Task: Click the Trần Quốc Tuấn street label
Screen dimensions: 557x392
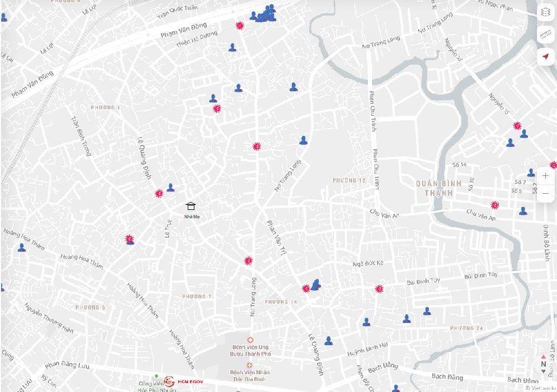Action: (177, 12)
